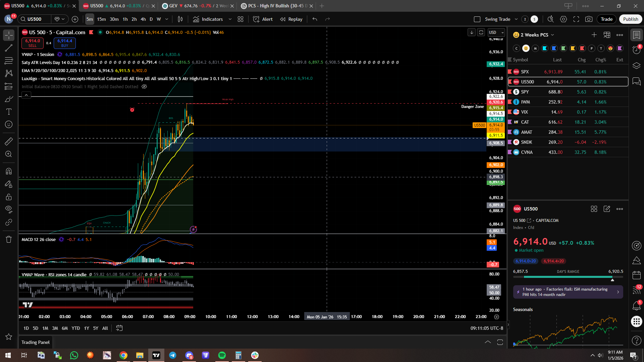644x362 pixels.
Task: Select the text annotation tool
Action: tap(9, 112)
